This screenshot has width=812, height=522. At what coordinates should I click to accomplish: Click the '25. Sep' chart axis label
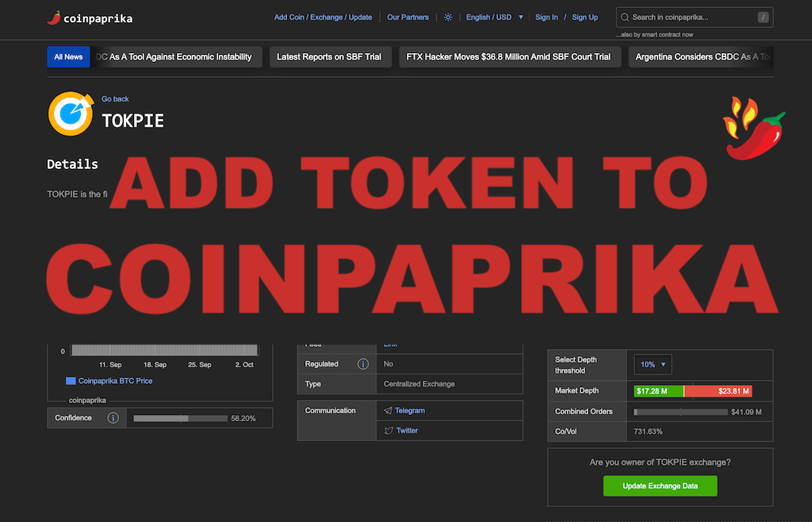199,365
